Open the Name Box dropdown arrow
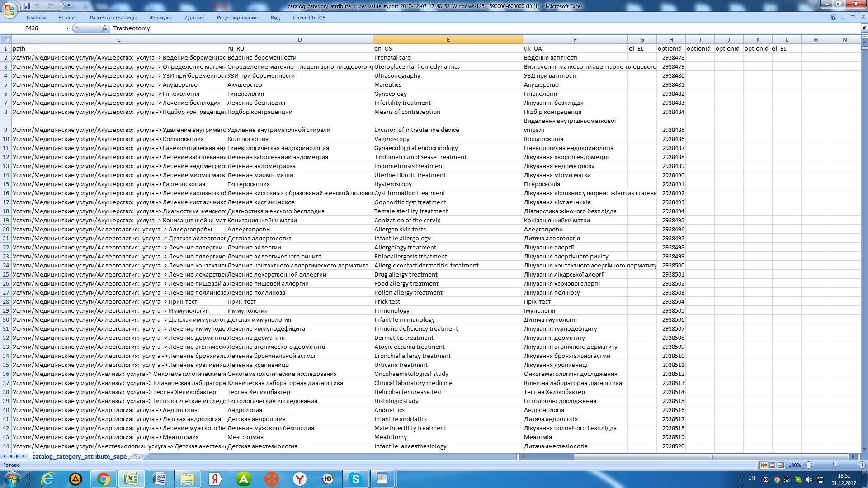 click(x=67, y=28)
